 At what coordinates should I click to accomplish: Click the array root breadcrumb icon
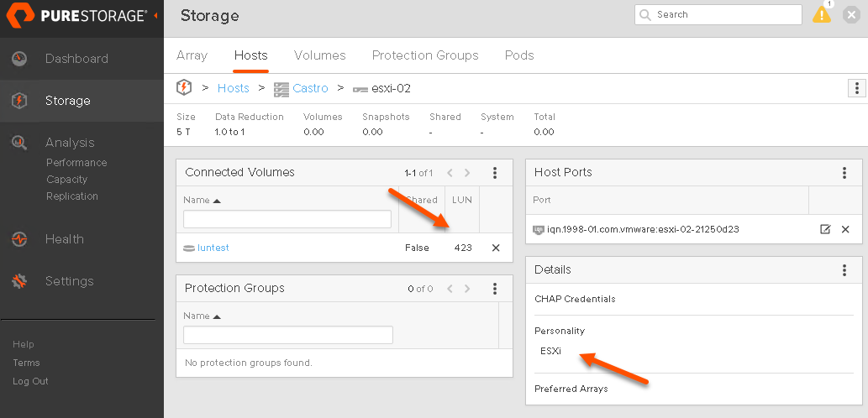pos(184,88)
